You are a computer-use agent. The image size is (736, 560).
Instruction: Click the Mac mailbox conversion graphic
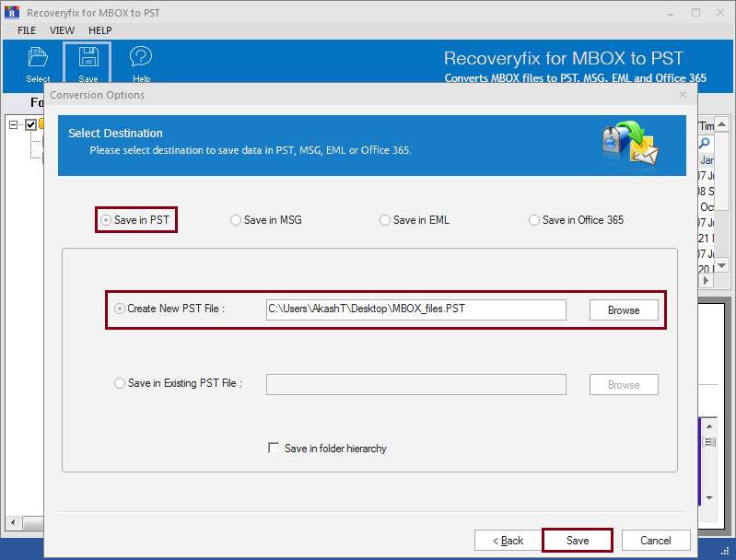(630, 145)
